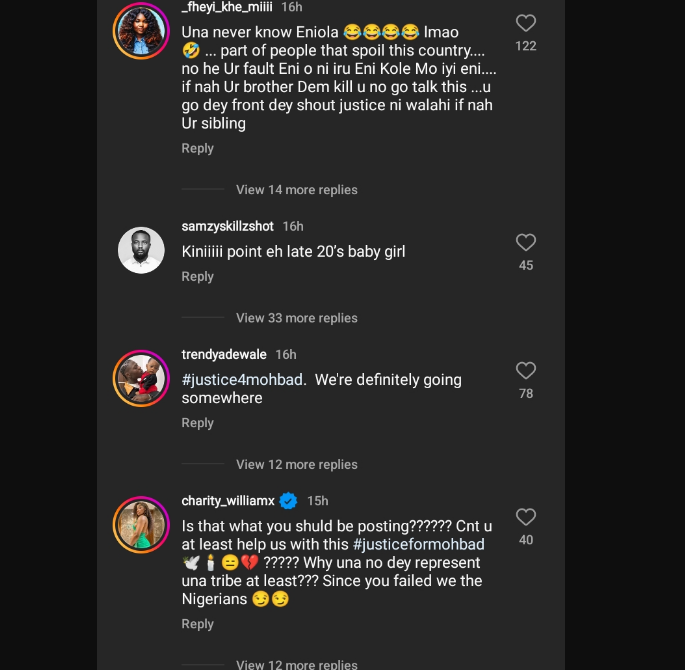Screen dimensions: 685x670
Task: Reply to _fheyi_khe_miiii's comment
Action: pos(197,148)
